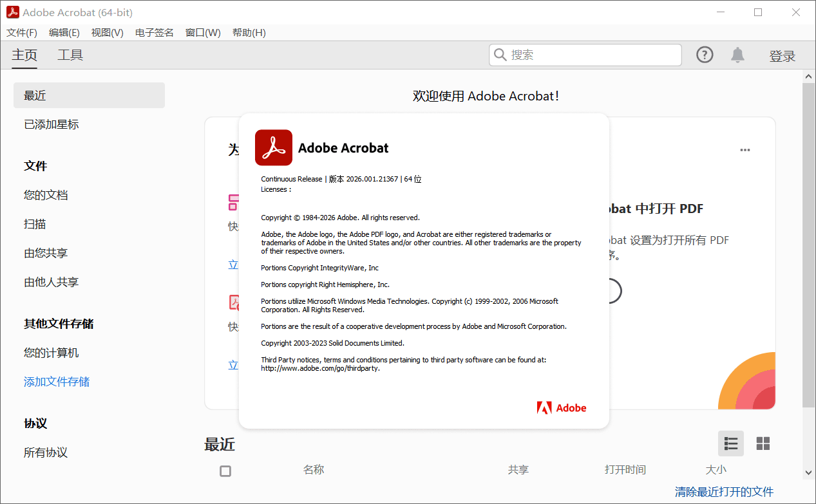The image size is (816, 504).
Task: Click the 添加文件存储 link
Action: (x=57, y=382)
